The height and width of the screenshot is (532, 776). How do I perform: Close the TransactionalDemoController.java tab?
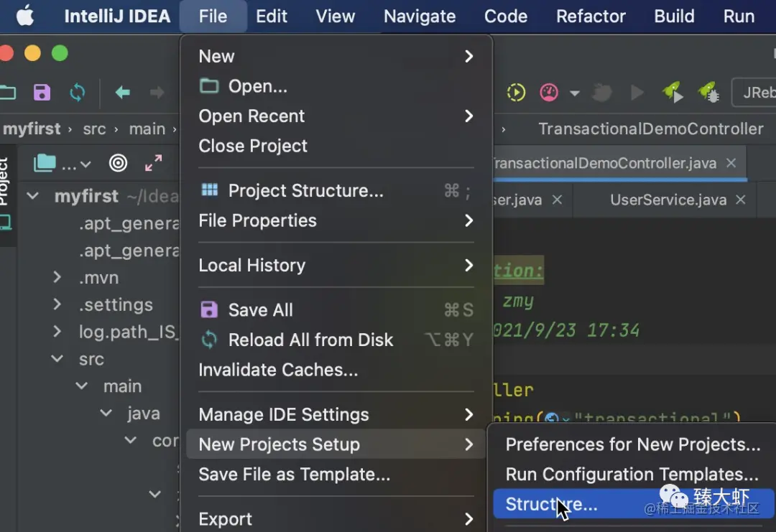(731, 163)
